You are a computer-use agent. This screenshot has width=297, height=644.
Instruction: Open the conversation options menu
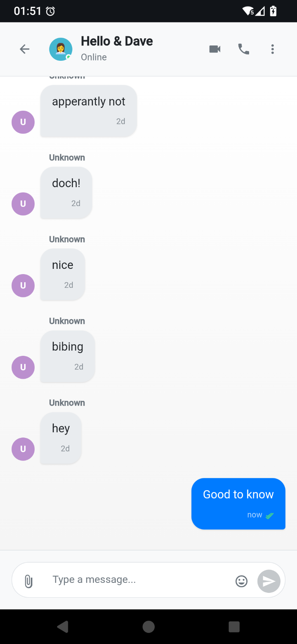(x=272, y=49)
